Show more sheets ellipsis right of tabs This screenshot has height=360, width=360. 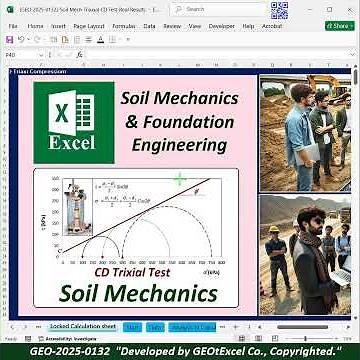pos(223,327)
